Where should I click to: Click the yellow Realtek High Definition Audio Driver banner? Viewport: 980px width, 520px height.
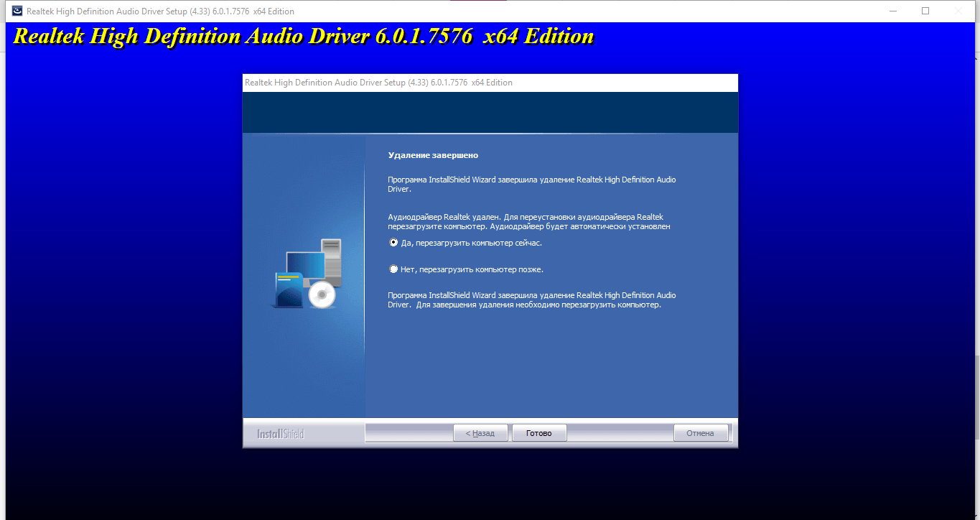[304, 37]
